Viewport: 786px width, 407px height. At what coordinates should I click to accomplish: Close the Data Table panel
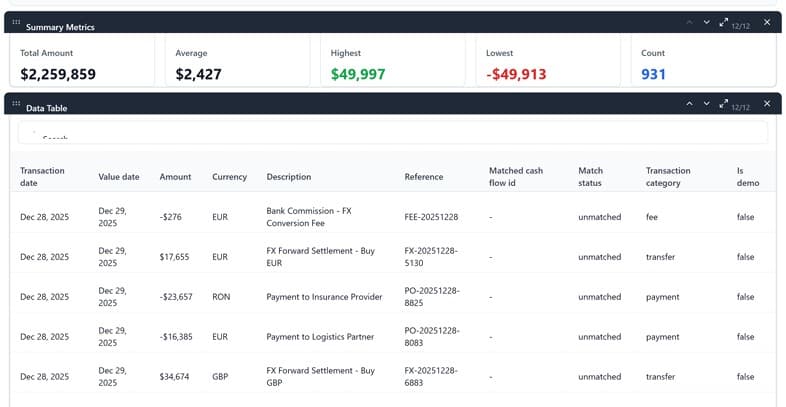point(767,103)
